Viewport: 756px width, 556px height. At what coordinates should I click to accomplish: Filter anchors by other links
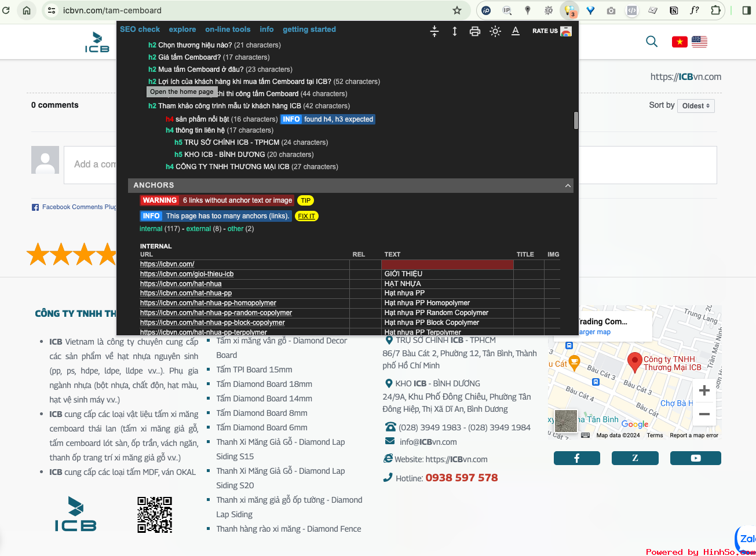[235, 229]
